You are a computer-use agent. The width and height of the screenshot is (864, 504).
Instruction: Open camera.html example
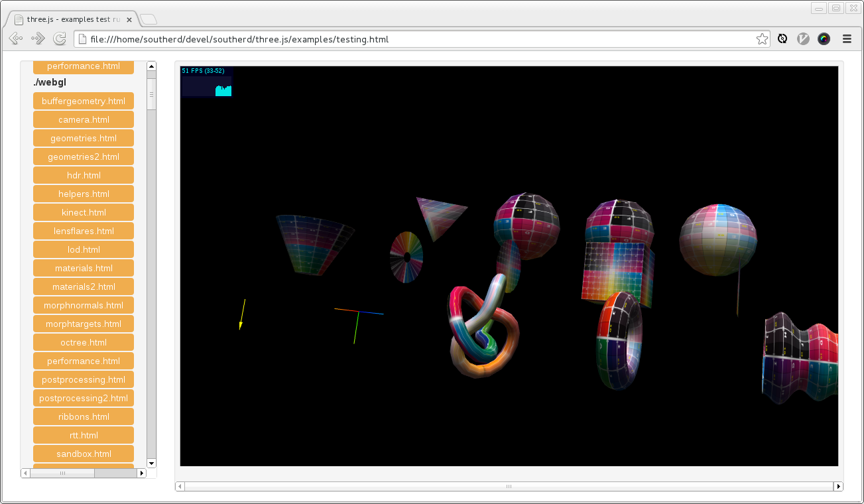click(x=84, y=119)
